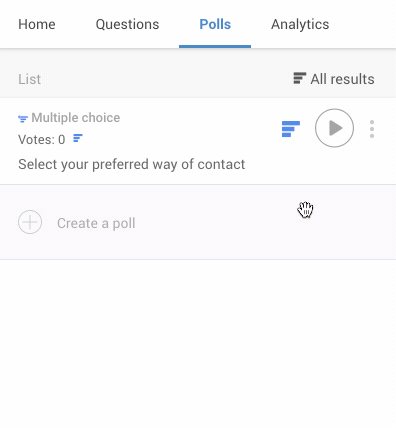Go to the Analytics tab
Image resolution: width=396 pixels, height=428 pixels.
coord(300,24)
